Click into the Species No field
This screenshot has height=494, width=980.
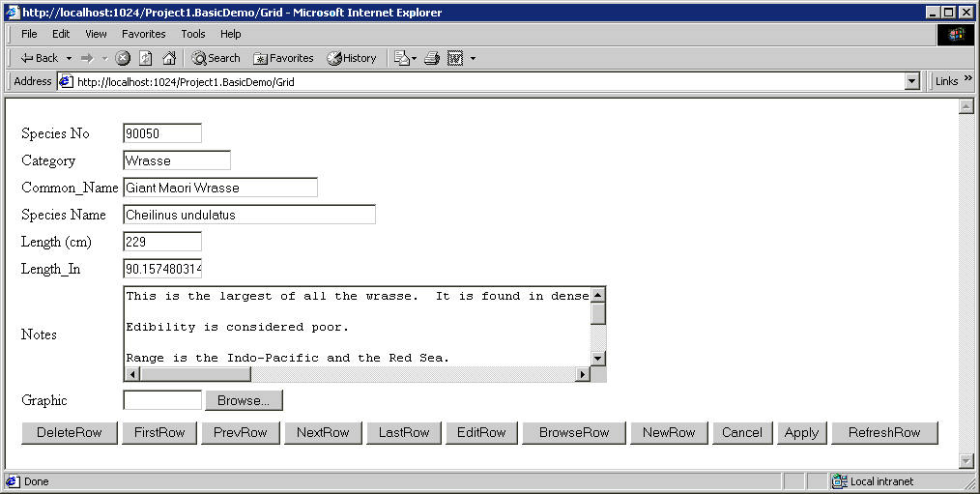(162, 133)
